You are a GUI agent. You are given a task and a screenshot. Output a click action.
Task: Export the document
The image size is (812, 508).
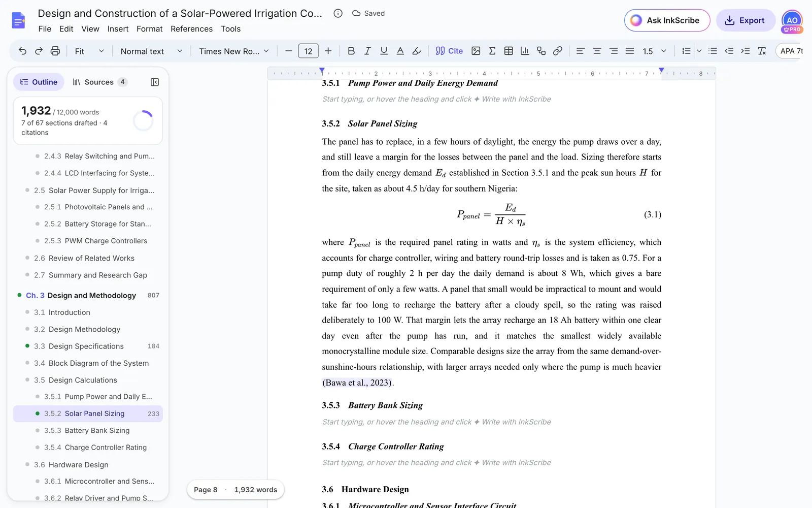746,20
